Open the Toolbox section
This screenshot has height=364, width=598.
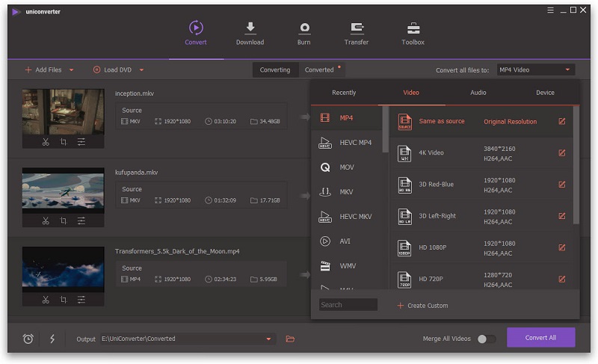[x=413, y=33]
